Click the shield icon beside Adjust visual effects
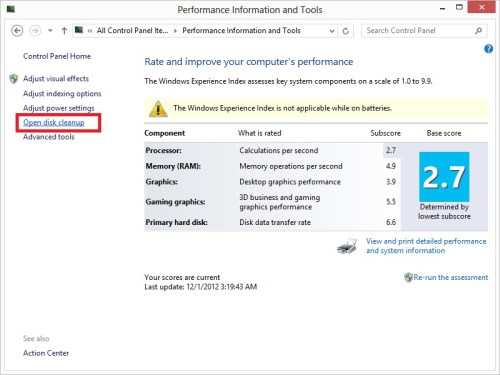The width and height of the screenshot is (500, 375). point(14,79)
